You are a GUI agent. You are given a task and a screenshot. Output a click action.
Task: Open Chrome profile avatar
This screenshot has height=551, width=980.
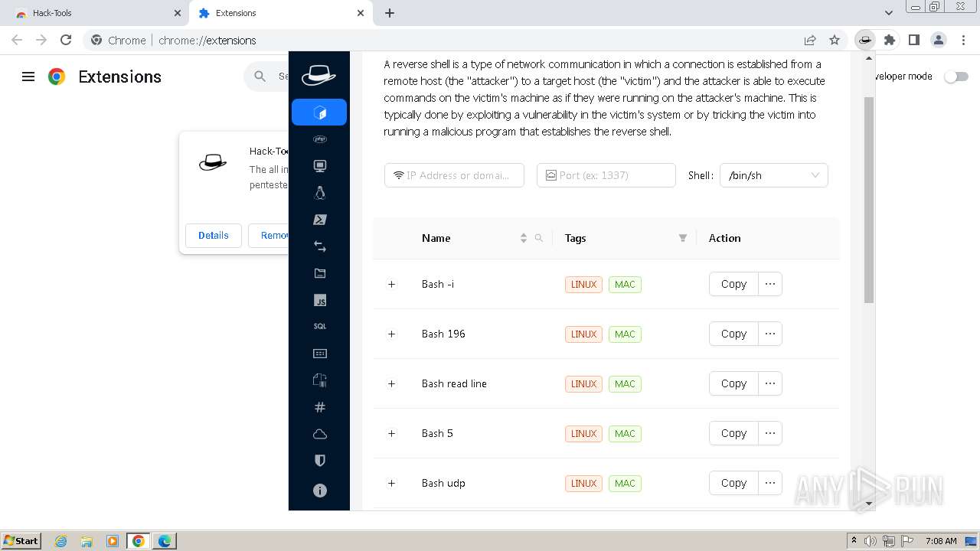click(x=938, y=40)
